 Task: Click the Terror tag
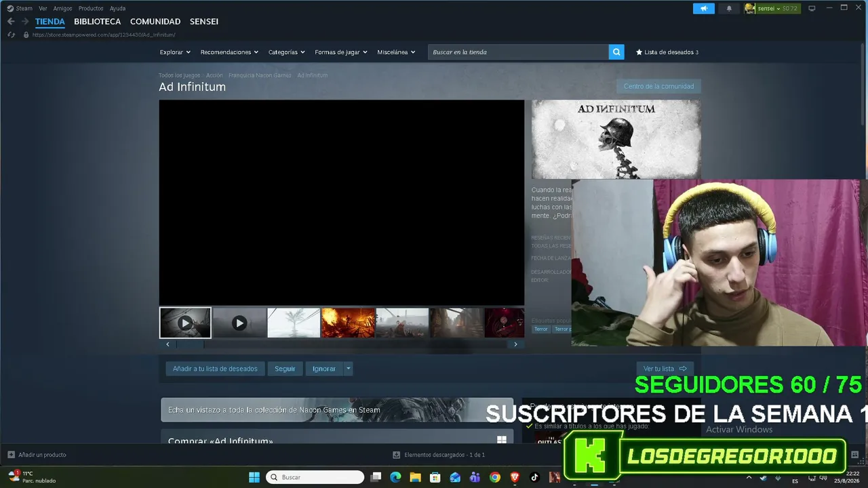(x=540, y=329)
